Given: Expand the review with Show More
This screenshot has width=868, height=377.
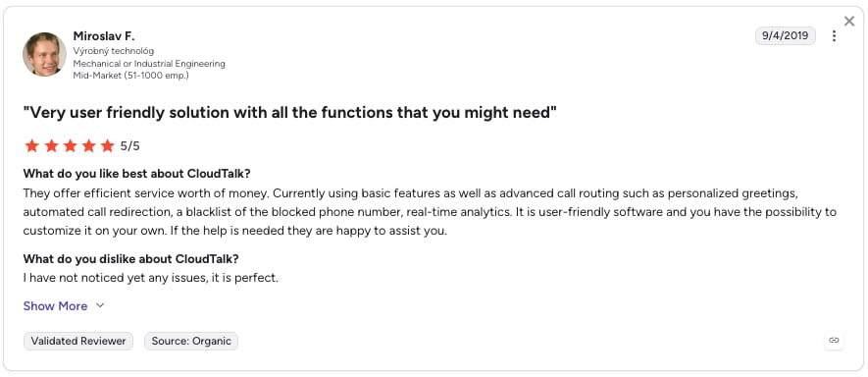Looking at the screenshot, I should 55,306.
